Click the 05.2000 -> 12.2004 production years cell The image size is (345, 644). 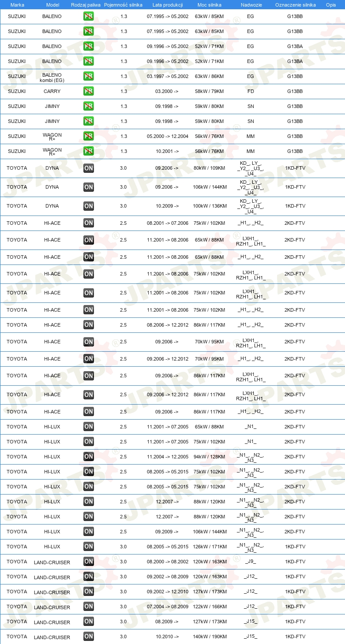(168, 136)
